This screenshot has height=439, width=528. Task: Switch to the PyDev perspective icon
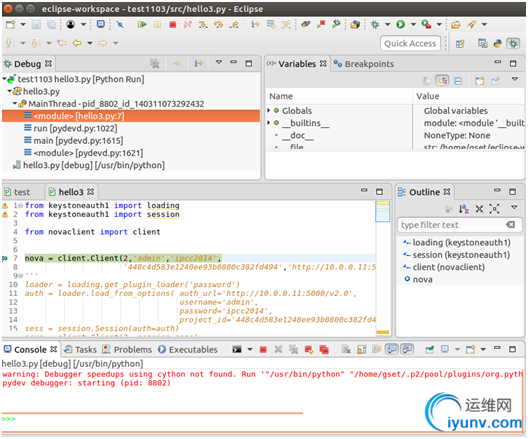498,43
